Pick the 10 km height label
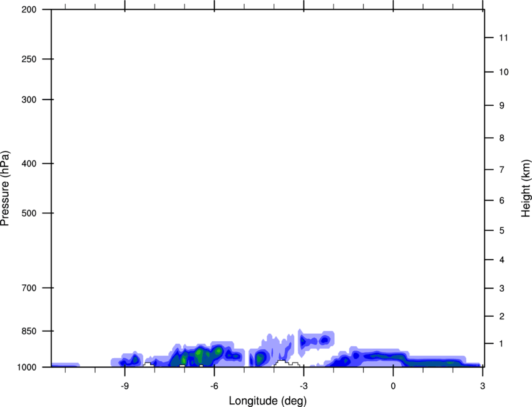532x407 pixels. click(x=503, y=72)
